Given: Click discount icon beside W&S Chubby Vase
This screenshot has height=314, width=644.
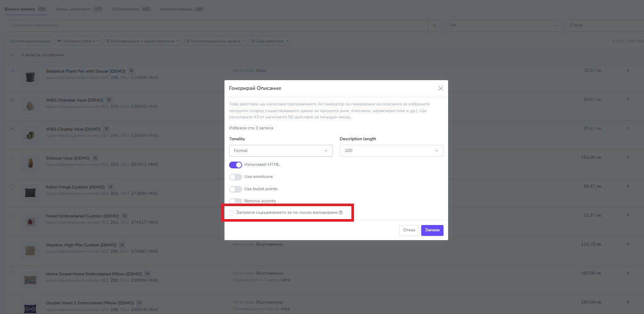Looking at the screenshot, I should coord(106,129).
